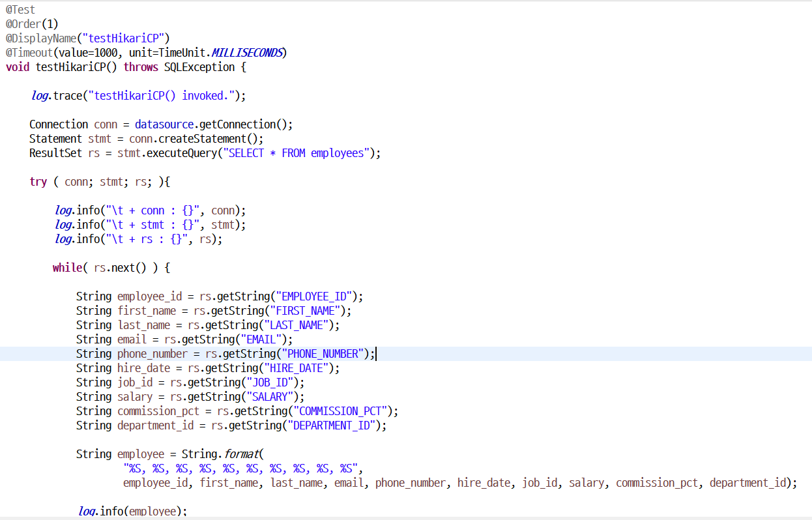The image size is (812, 520).
Task: Click the trace method call
Action: point(68,96)
